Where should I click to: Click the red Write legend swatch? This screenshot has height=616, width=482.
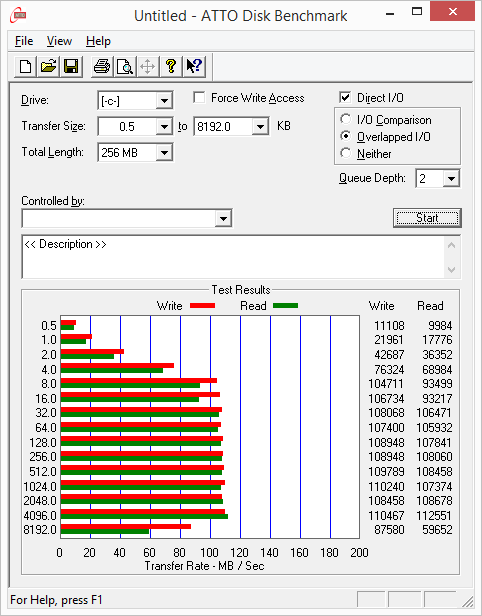[202, 305]
